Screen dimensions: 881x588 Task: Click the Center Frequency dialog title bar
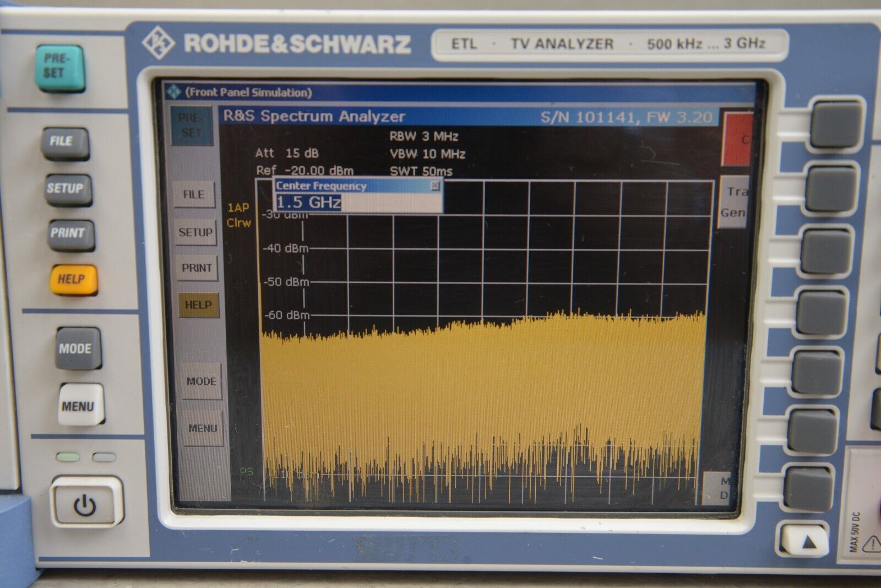coord(358,186)
